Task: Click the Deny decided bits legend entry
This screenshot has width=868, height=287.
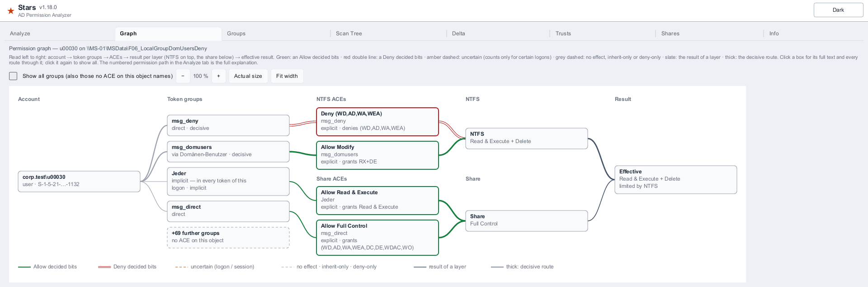Action: click(127, 267)
